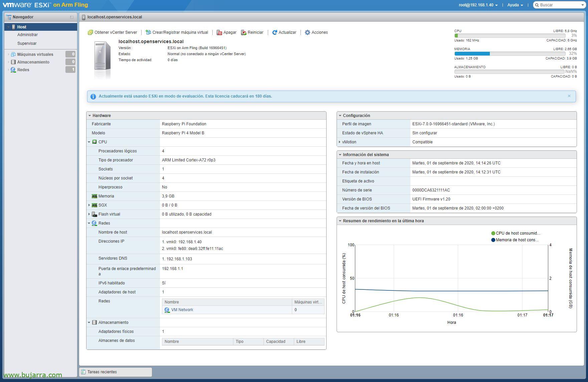This screenshot has width=588, height=382.
Task: Minimize the Navegador panel with its collapse icon
Action: click(x=72, y=17)
